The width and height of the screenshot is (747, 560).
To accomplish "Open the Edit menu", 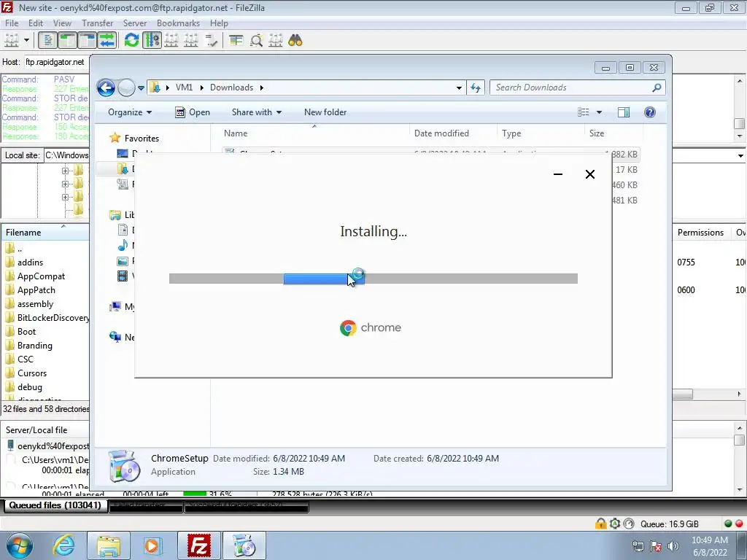I will [35, 23].
